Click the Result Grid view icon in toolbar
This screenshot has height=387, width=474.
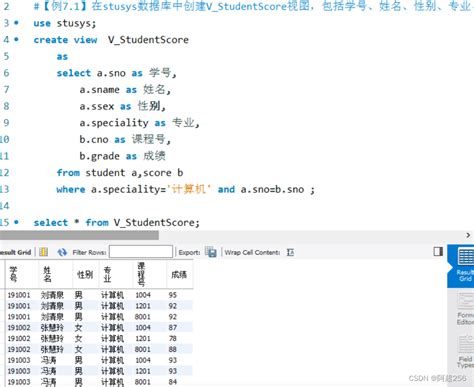[x=43, y=252]
